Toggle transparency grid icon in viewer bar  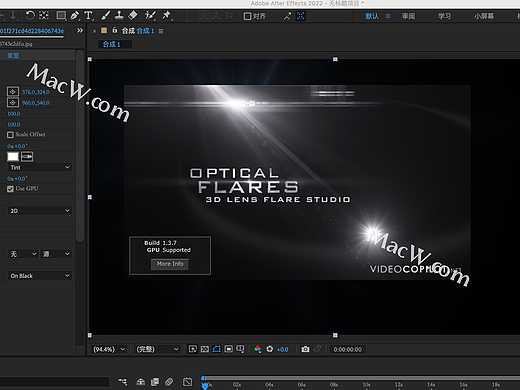pos(205,349)
